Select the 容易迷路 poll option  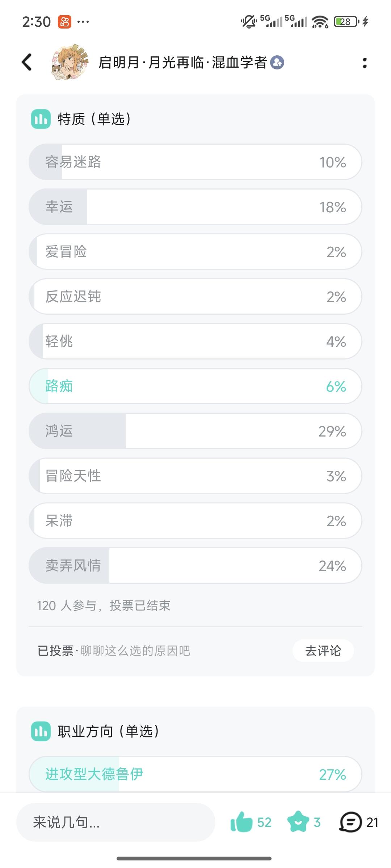(x=195, y=162)
